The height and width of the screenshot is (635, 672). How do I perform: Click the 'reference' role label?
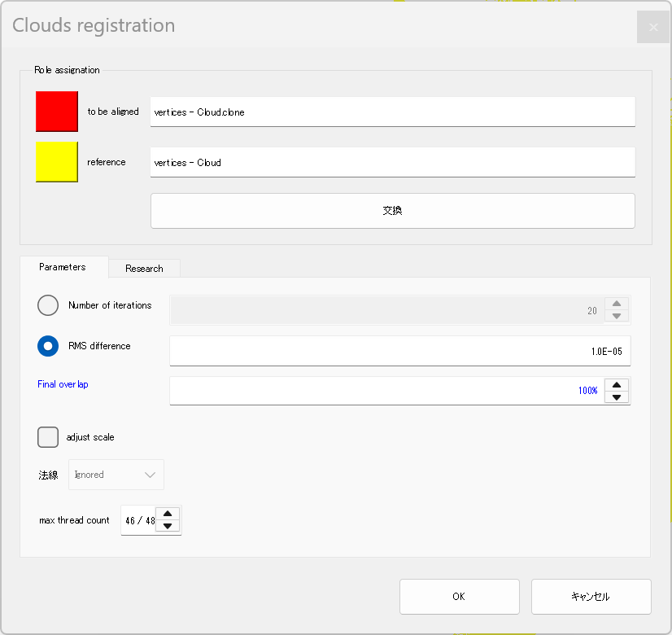[x=107, y=162]
